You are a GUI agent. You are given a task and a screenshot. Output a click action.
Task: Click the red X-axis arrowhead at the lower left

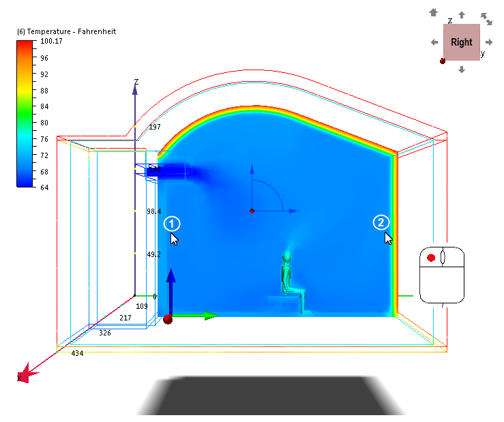point(29,373)
